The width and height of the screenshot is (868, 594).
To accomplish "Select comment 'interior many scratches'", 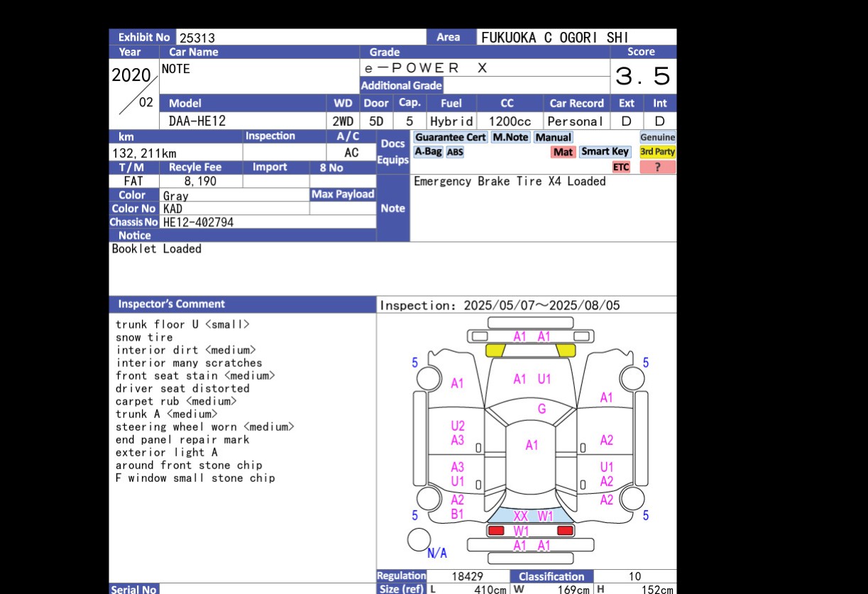I will click(189, 363).
